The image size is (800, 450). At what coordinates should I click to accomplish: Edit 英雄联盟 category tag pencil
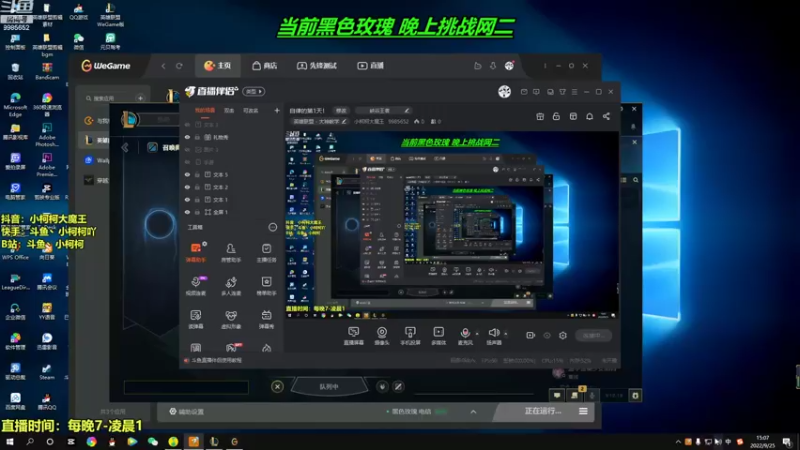(x=344, y=121)
